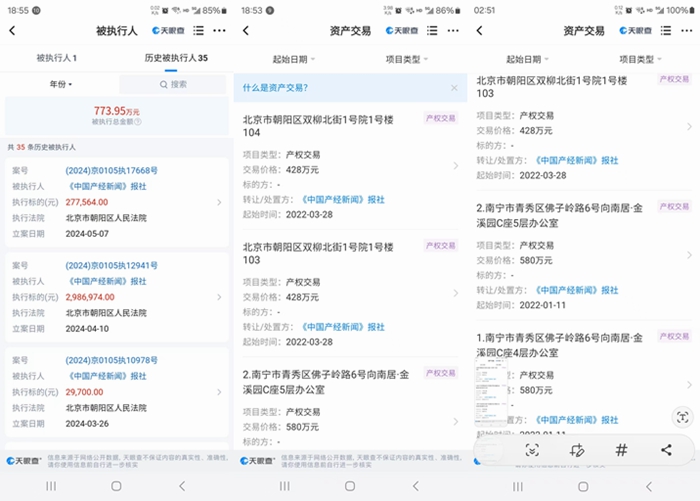Switch to the 被执行人 1 tab
Screen dimensions: 700x501
[57, 58]
